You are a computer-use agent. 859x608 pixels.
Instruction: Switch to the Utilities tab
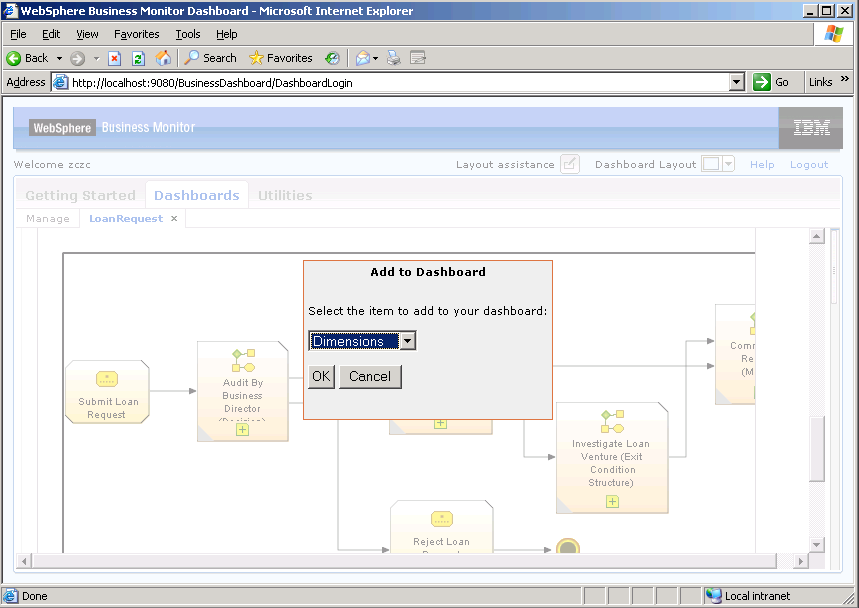coord(285,195)
